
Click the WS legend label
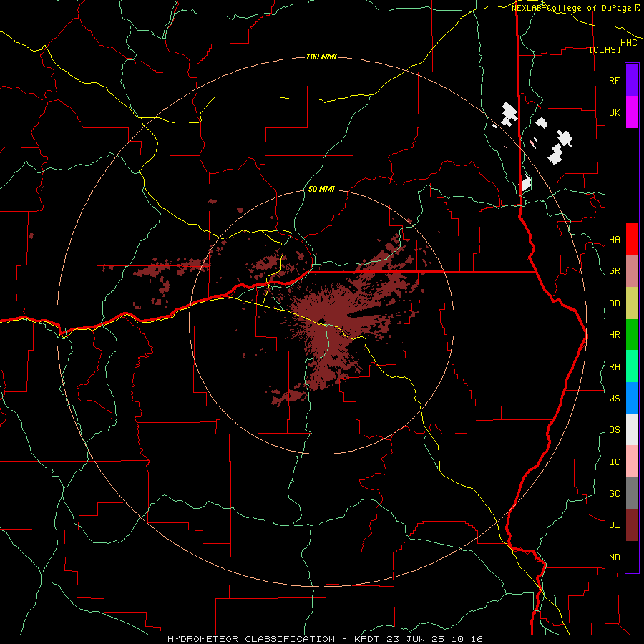click(x=614, y=398)
